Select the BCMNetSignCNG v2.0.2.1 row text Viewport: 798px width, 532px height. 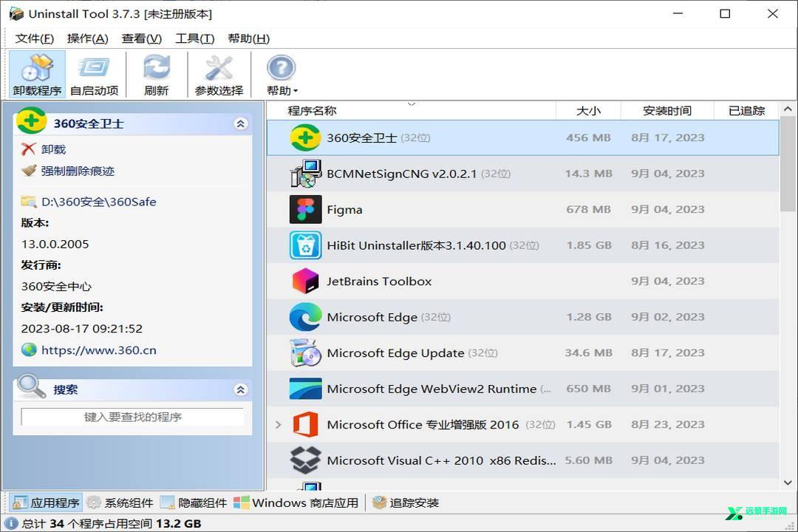pyautogui.click(x=418, y=174)
